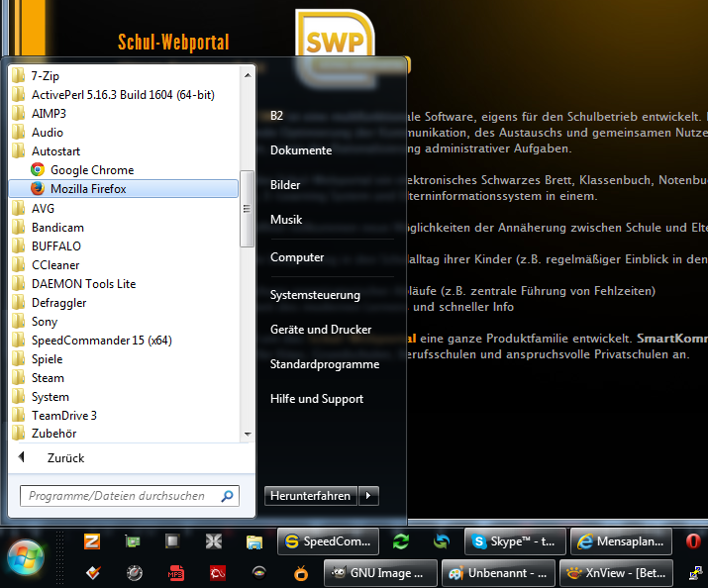
Task: Click scrollbar down arrow in program list
Action: pos(248,435)
